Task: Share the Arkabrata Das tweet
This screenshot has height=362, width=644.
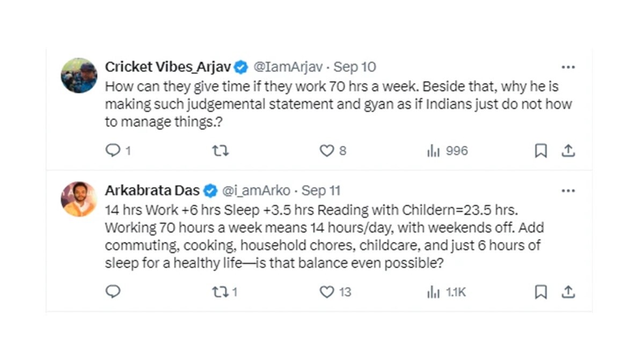Action: (568, 292)
